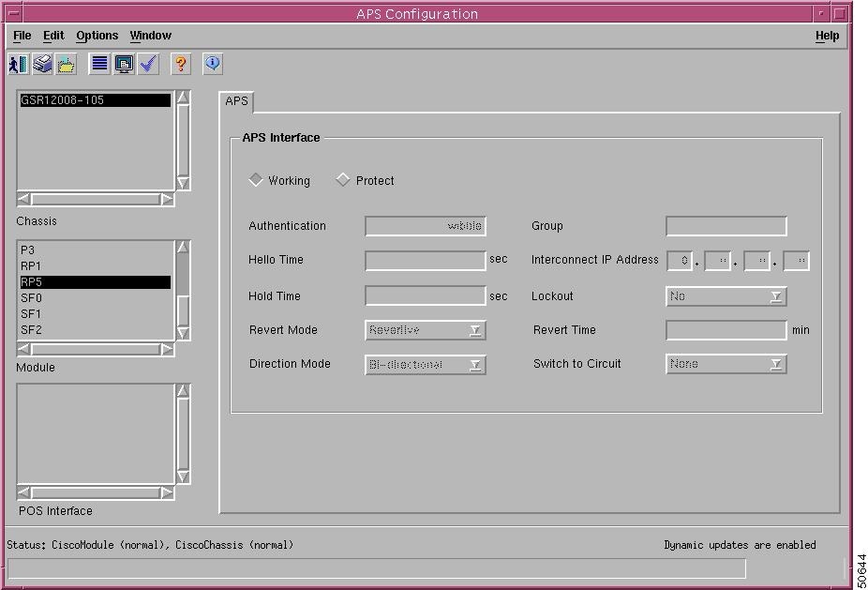Switch to the APS tab
This screenshot has width=868, height=590.
tap(236, 101)
